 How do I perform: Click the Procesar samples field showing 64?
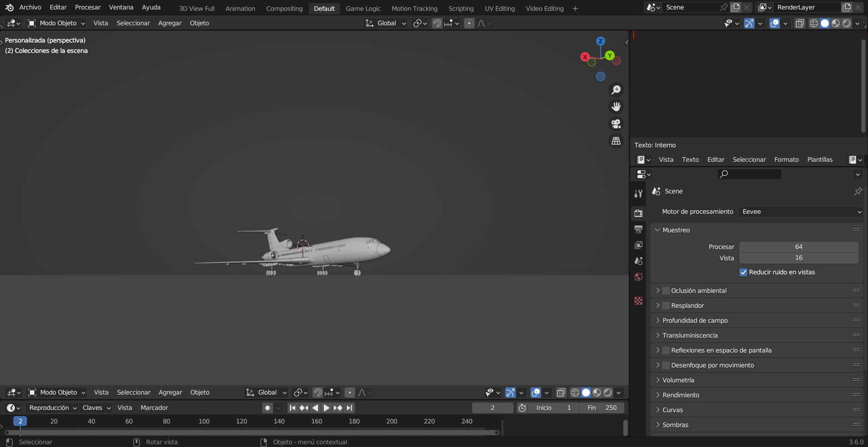coord(798,247)
